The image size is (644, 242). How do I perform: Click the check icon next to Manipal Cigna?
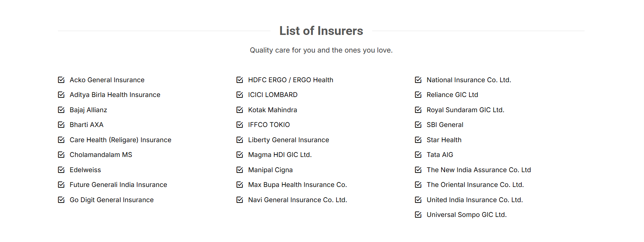click(240, 170)
